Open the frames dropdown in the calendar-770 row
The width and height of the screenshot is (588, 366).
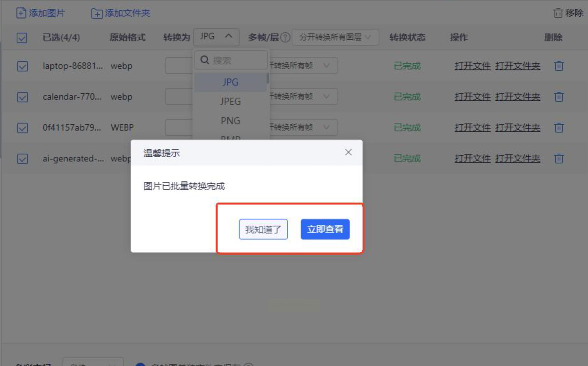pos(303,96)
